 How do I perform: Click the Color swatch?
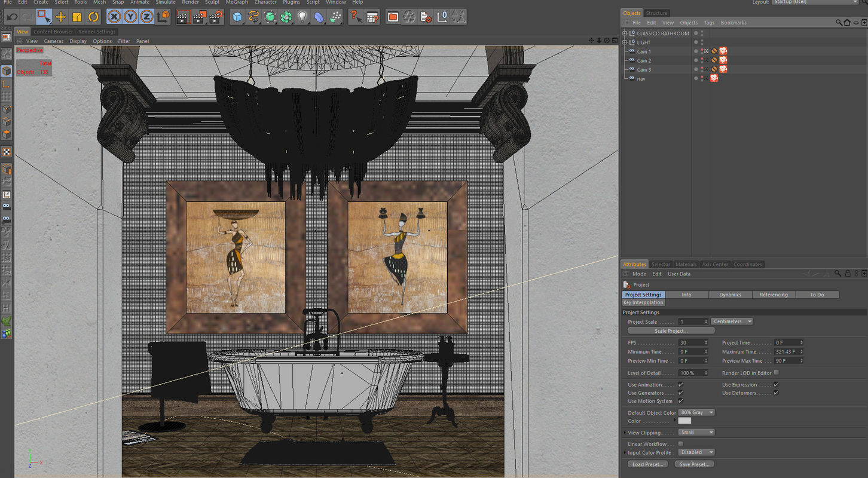(x=684, y=421)
